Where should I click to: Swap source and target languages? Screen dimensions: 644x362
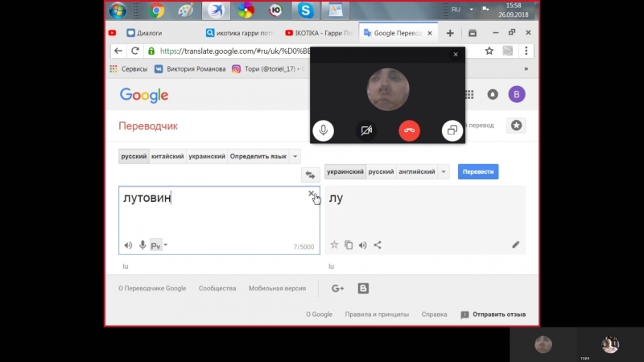[310, 175]
